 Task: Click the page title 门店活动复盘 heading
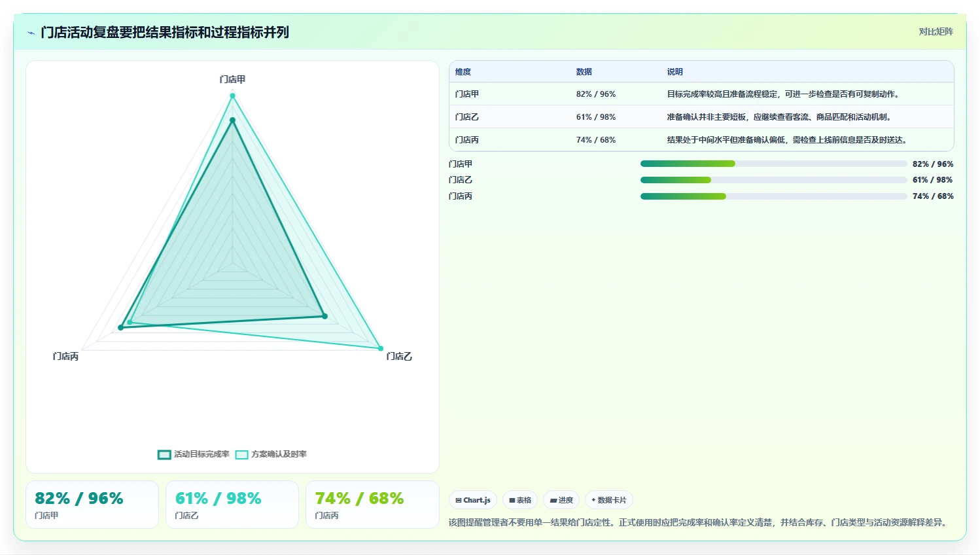pos(165,33)
